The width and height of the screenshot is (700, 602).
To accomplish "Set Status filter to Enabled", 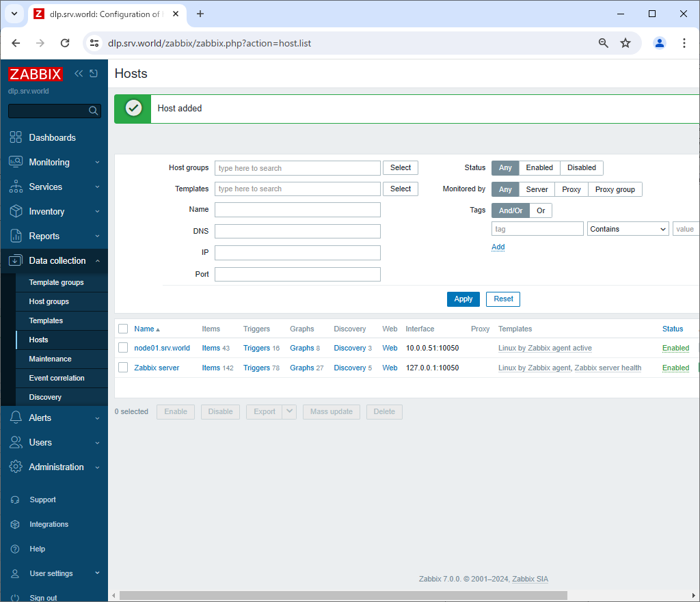I will pyautogui.click(x=539, y=168).
